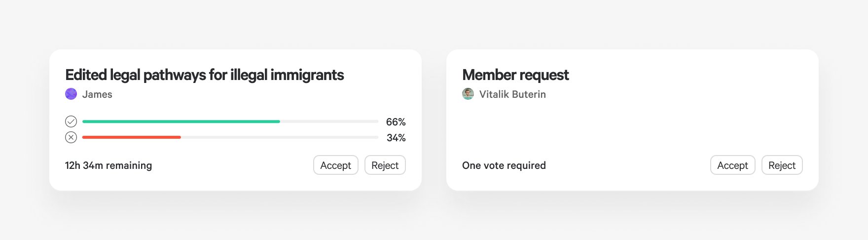Click the name Vitalik Buterin
Screen dimensions: 868x240
(512, 94)
